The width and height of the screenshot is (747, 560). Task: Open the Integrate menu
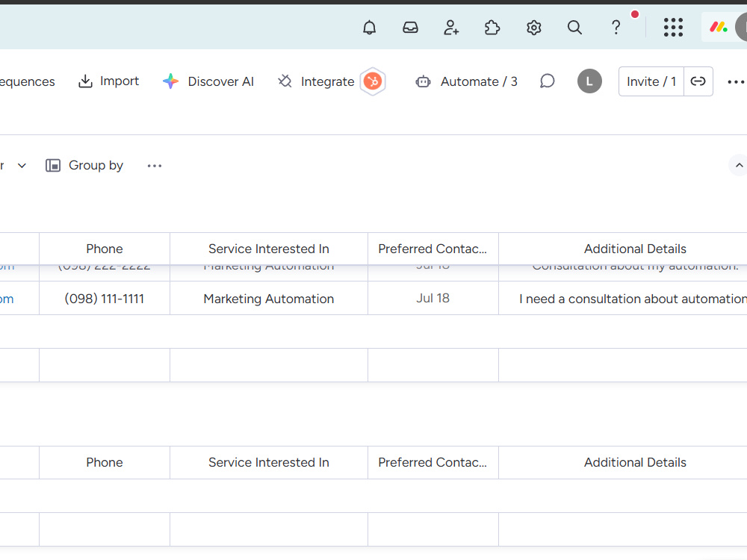click(316, 81)
